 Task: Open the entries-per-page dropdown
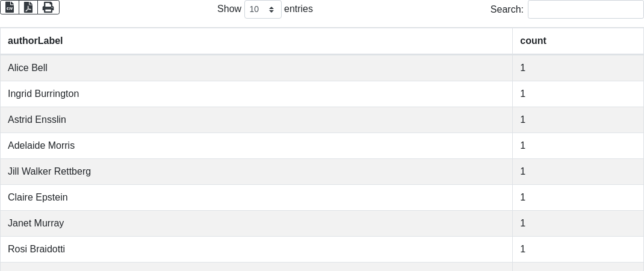pyautogui.click(x=262, y=9)
